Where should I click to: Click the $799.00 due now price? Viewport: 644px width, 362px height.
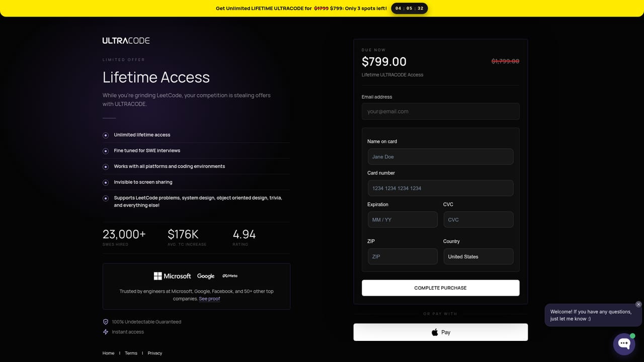[384, 62]
